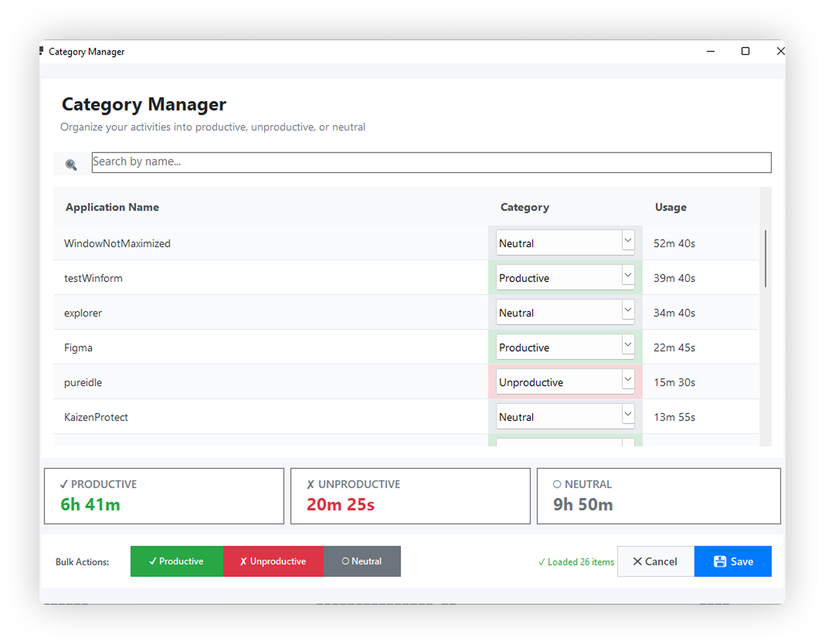Click the Save button with the floppy disk icon

point(732,561)
